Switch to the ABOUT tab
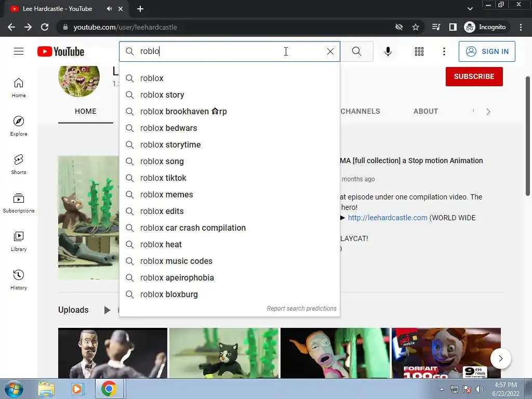This screenshot has height=399, width=532. pyautogui.click(x=425, y=111)
